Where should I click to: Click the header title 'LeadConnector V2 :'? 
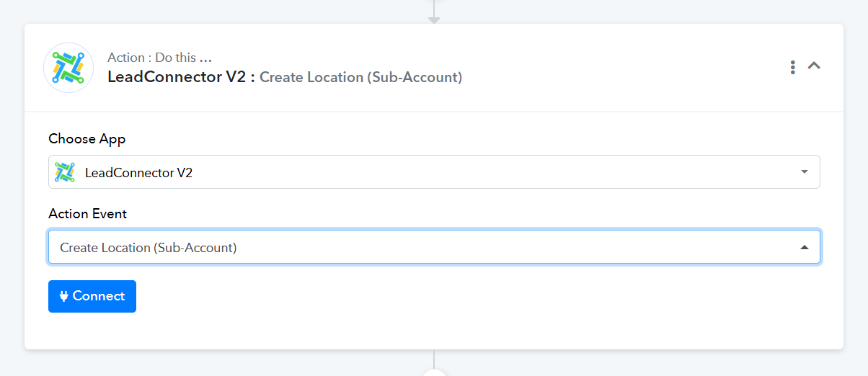coord(181,76)
